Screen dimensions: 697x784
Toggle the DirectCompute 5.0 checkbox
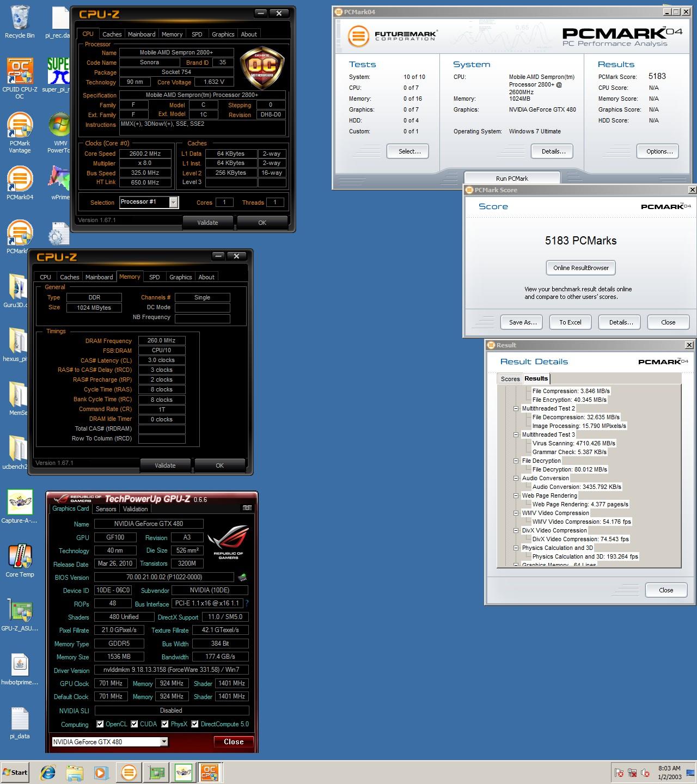coord(195,724)
